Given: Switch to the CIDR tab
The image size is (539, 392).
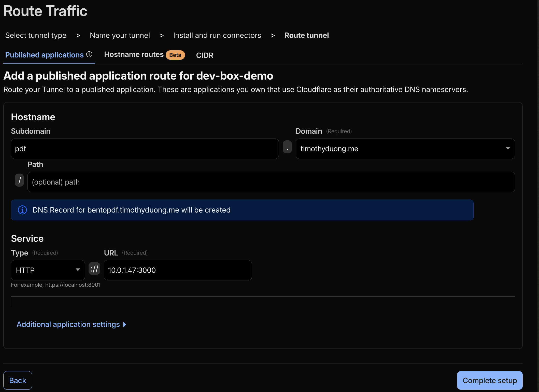Looking at the screenshot, I should [x=205, y=55].
